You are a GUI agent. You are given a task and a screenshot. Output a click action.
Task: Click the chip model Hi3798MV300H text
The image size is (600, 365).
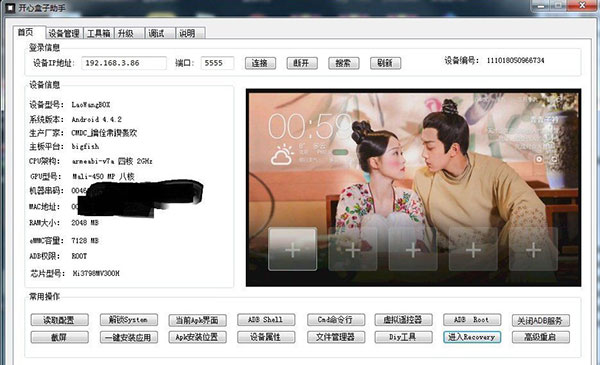tap(96, 273)
